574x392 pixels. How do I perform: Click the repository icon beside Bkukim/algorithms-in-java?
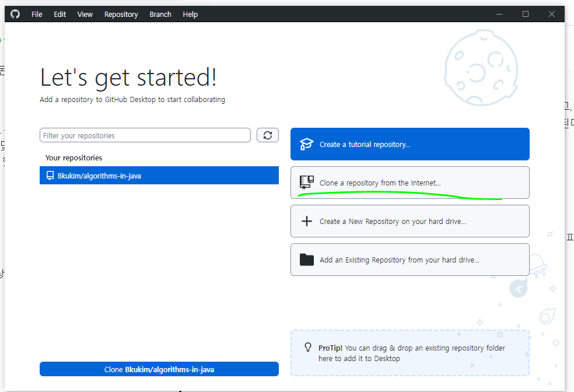[x=50, y=176]
